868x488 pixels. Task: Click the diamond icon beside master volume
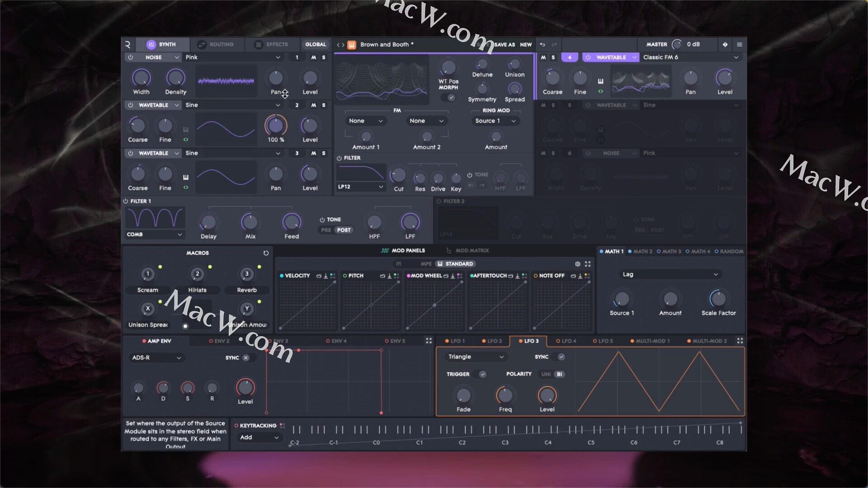coord(725,44)
